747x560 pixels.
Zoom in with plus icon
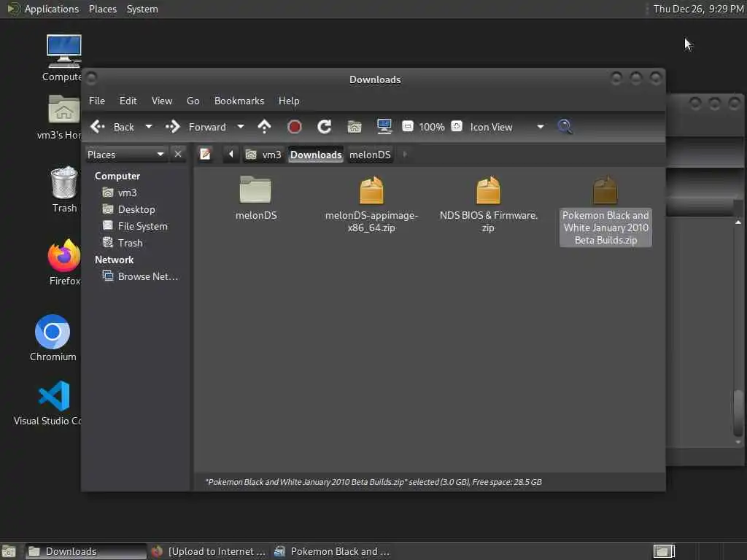[457, 126]
